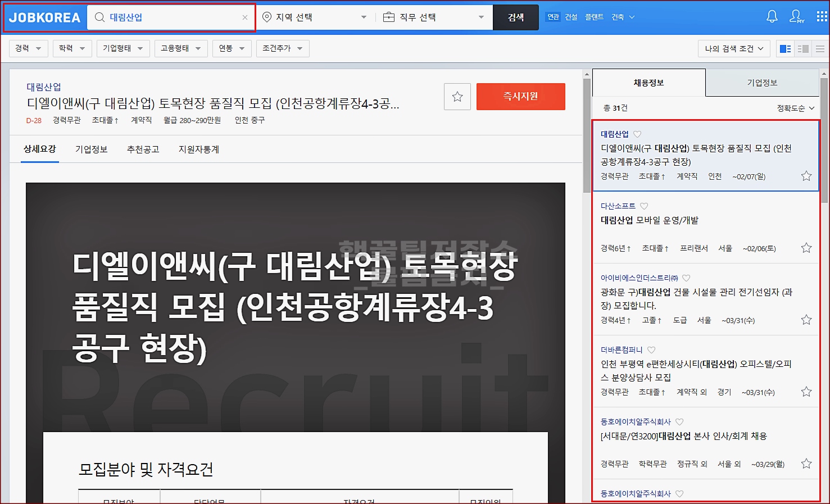Open the 경력 filter dropdown

coord(29,48)
